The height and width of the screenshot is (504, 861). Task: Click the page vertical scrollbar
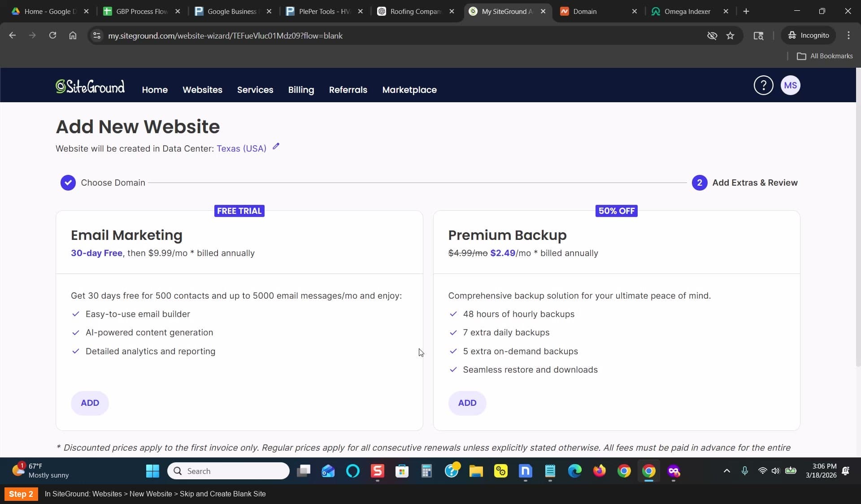(858, 217)
